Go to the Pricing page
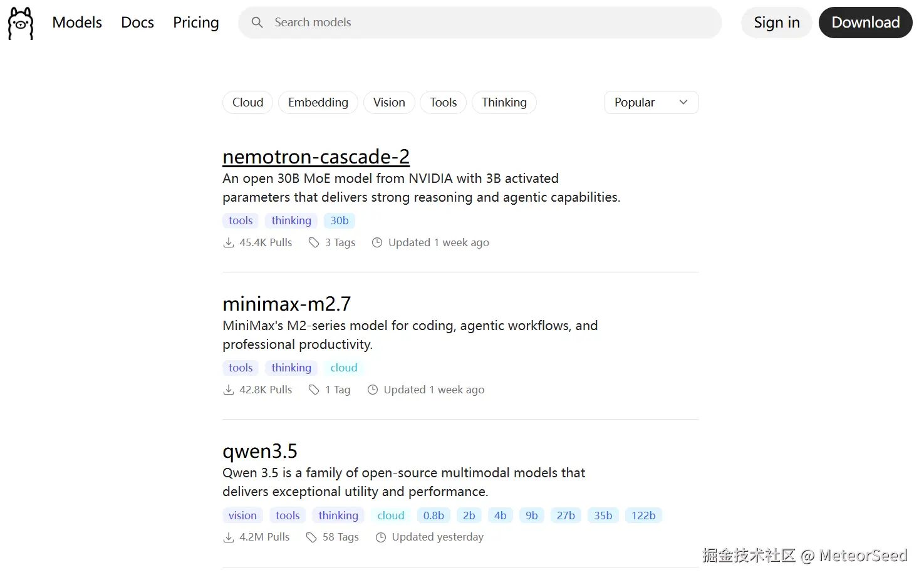This screenshot has width=924, height=580. [x=195, y=23]
